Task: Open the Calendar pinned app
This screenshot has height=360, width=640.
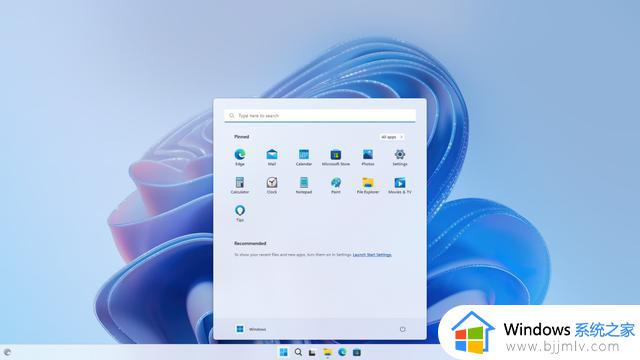Action: (x=304, y=157)
